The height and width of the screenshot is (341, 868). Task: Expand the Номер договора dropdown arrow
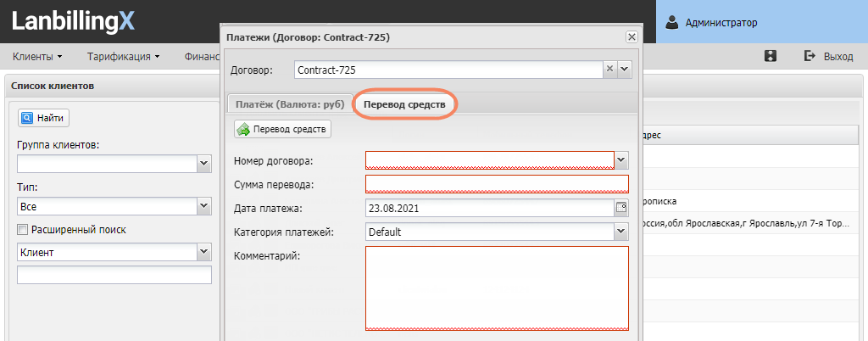[x=621, y=160]
